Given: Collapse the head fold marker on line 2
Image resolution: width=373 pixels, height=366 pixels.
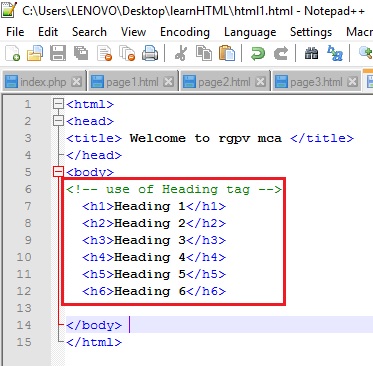Looking at the screenshot, I should tap(58, 121).
